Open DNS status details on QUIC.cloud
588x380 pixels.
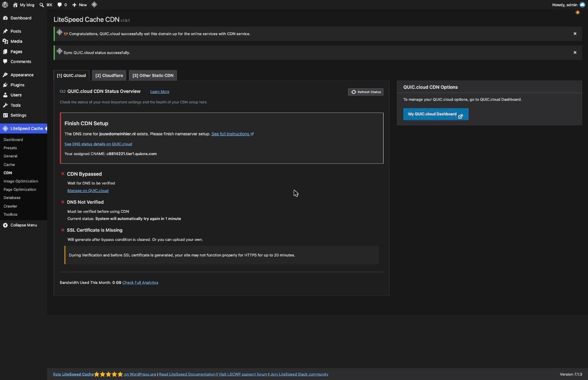tap(98, 144)
